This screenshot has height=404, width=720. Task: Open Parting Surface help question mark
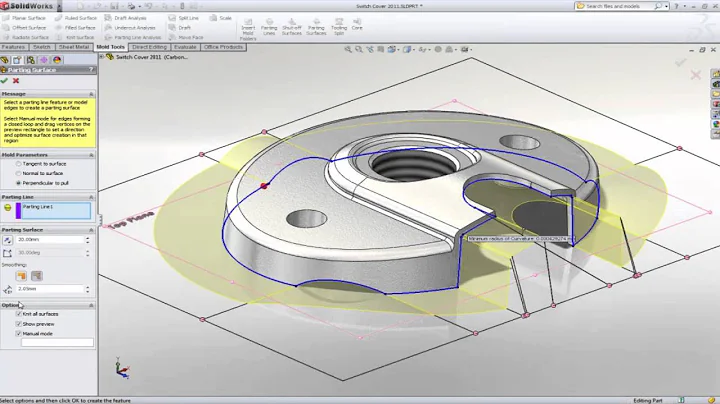coord(91,70)
